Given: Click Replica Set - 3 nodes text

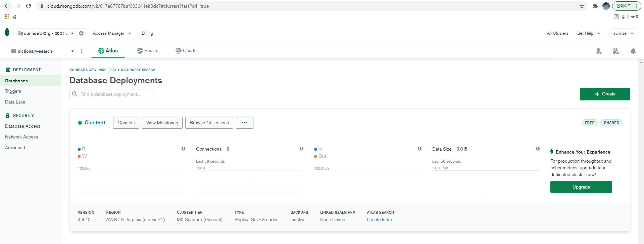Looking at the screenshot, I should click(x=256, y=219).
